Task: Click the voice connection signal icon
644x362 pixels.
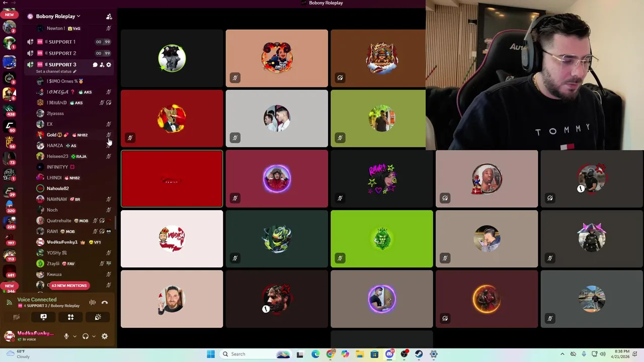Action: pyautogui.click(x=9, y=302)
